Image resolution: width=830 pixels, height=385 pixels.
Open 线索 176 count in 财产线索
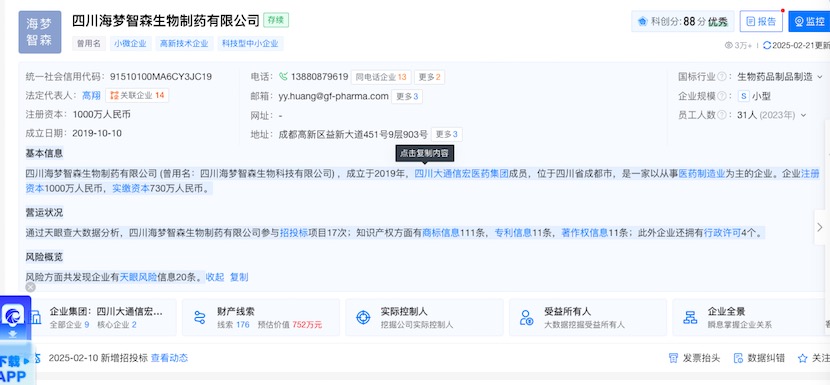[x=233, y=325]
